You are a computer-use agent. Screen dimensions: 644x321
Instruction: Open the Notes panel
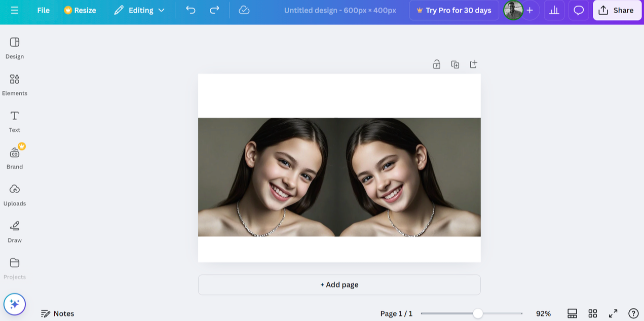pos(58,313)
